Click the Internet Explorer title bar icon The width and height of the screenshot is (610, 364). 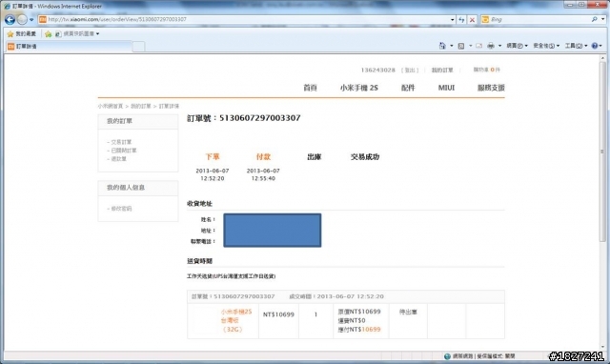[x=7, y=7]
